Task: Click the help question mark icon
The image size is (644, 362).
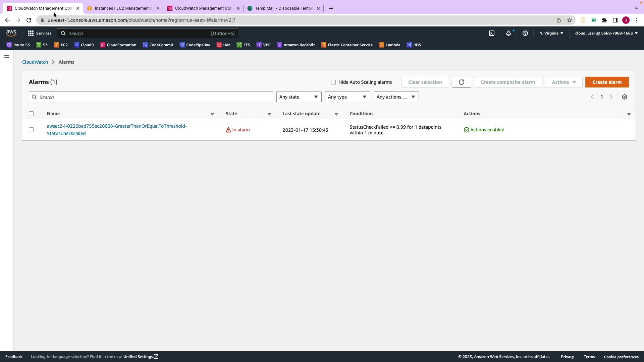Action: coord(525,33)
